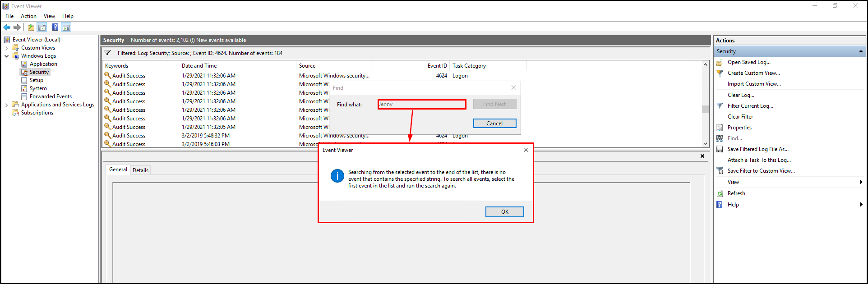
Task: Collapse the Security section in Actions pane
Action: coord(861,51)
